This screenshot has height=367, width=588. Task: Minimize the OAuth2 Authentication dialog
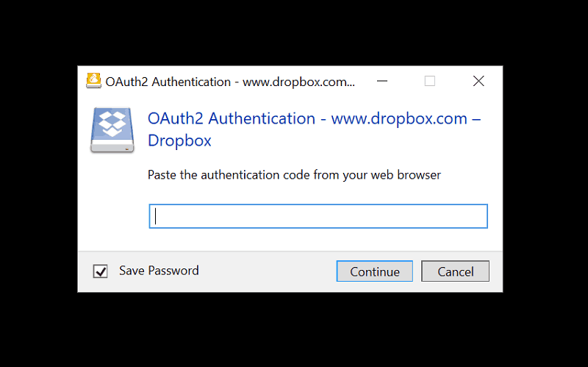point(382,81)
